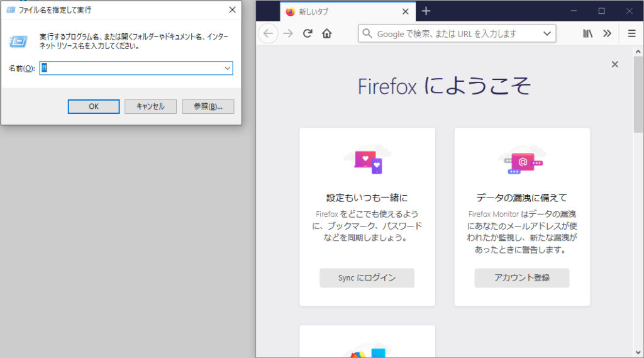The width and height of the screenshot is (644, 358).
Task: Click the sync devices illustration
Action: coord(367,160)
